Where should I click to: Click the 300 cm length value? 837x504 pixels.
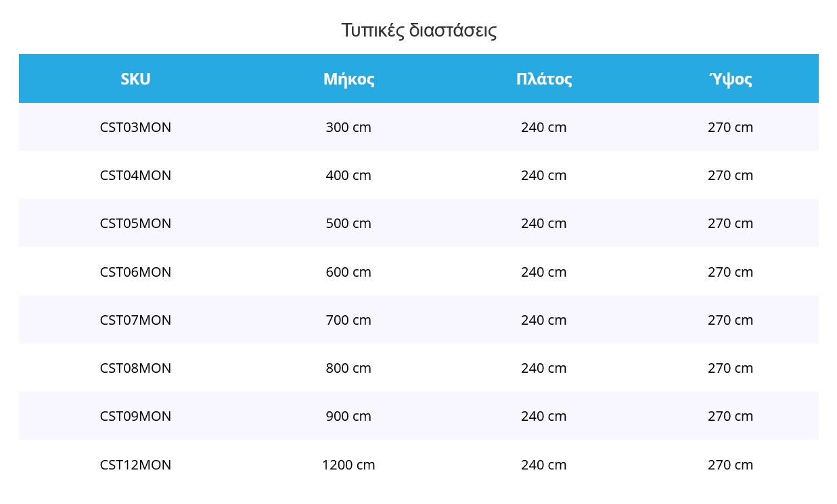348,127
